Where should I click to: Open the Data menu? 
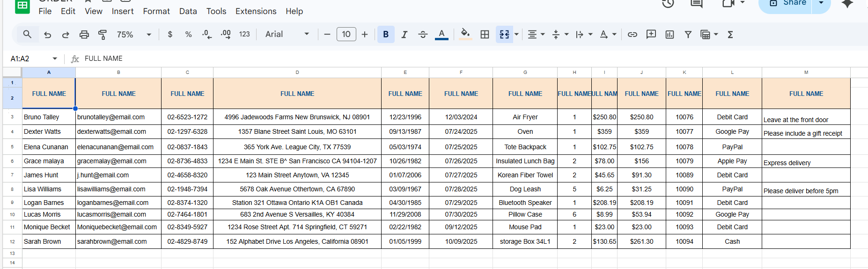point(188,11)
